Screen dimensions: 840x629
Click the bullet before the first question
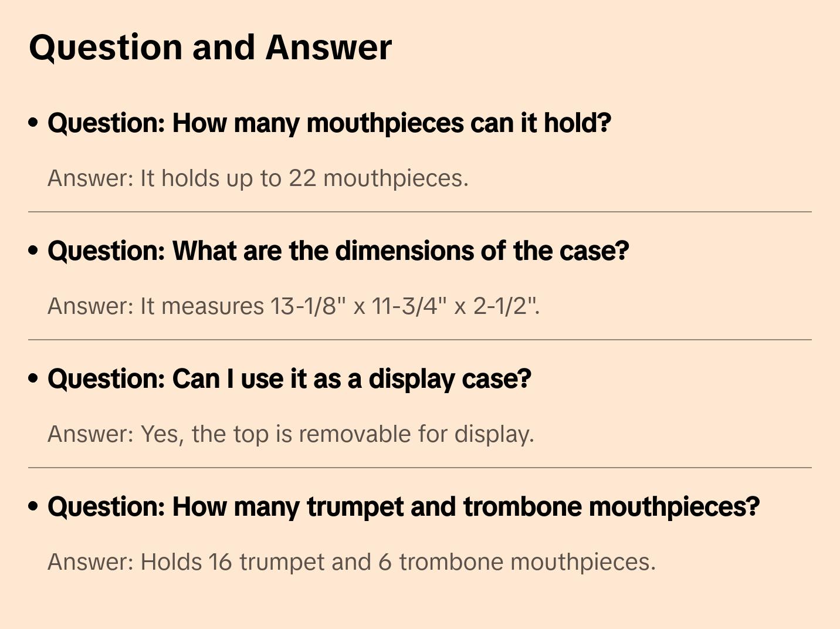pos(33,123)
